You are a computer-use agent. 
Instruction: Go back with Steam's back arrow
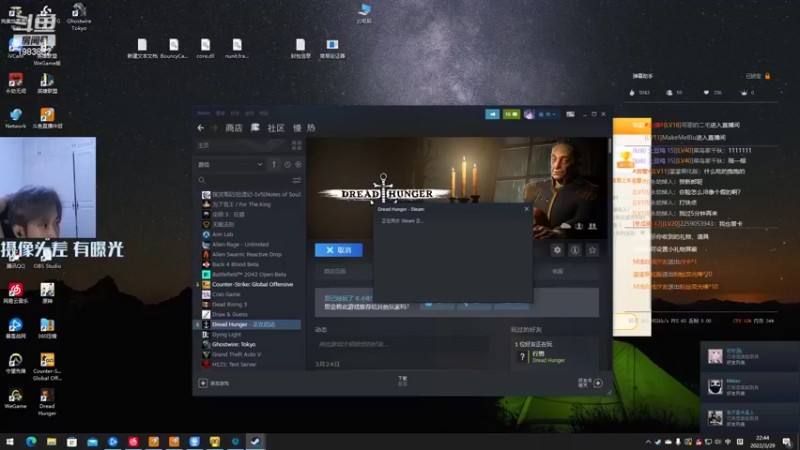(x=201, y=128)
